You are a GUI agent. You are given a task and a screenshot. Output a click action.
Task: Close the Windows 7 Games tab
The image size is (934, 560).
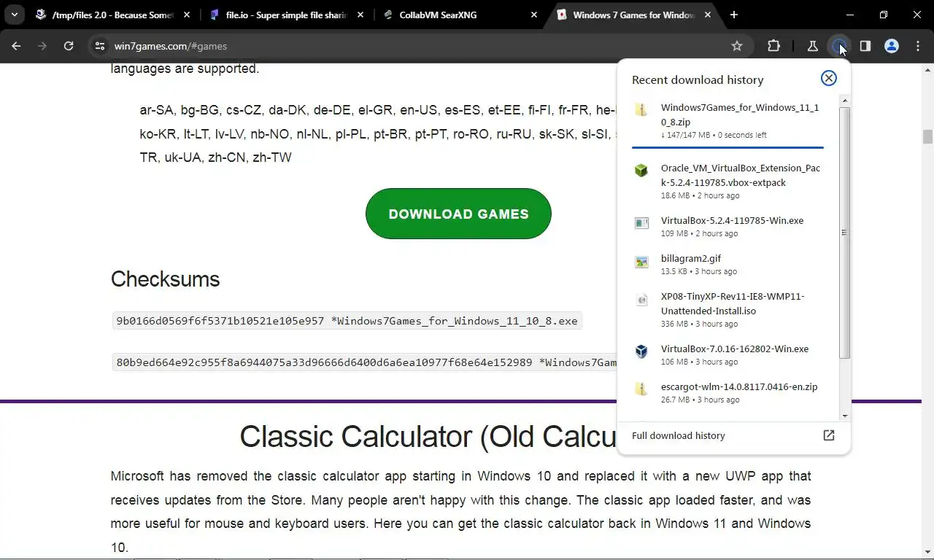coord(706,15)
